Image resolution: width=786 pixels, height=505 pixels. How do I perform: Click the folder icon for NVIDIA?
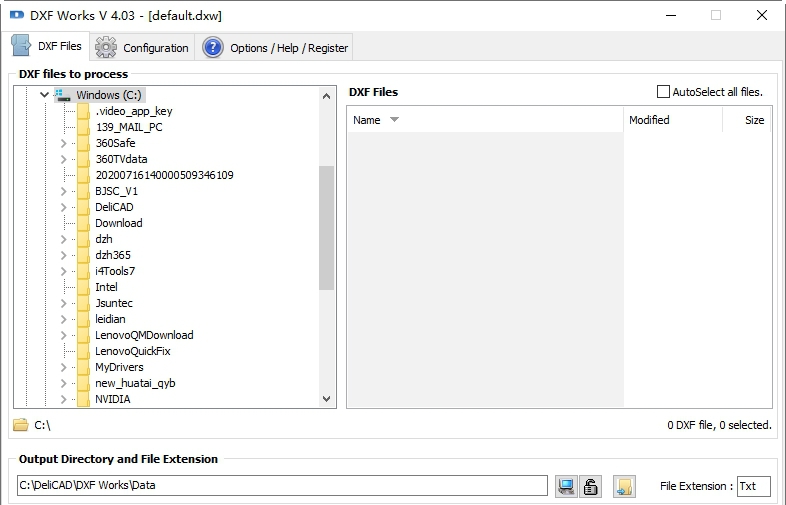pos(84,399)
